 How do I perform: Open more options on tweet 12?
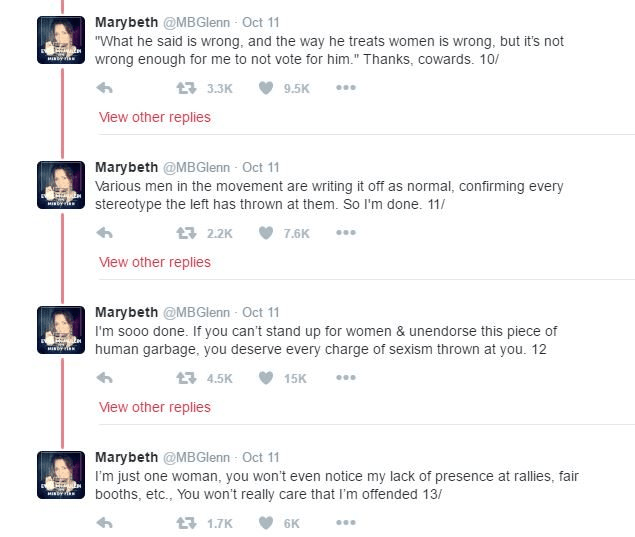pos(346,378)
